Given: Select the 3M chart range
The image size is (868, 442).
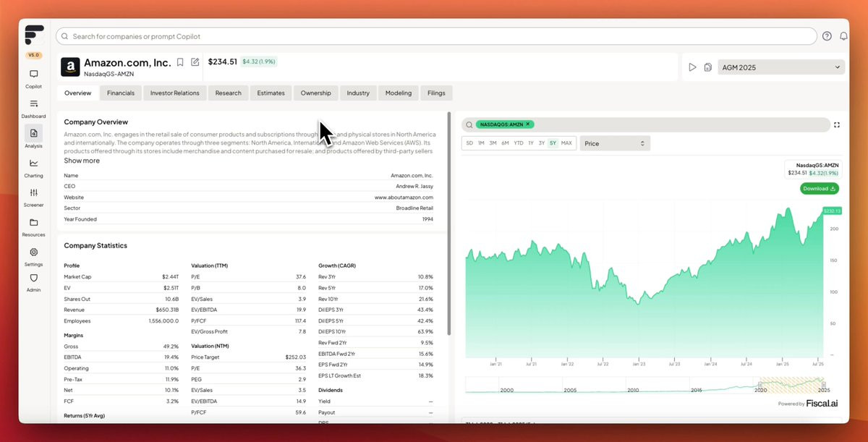Looking at the screenshot, I should coord(493,143).
